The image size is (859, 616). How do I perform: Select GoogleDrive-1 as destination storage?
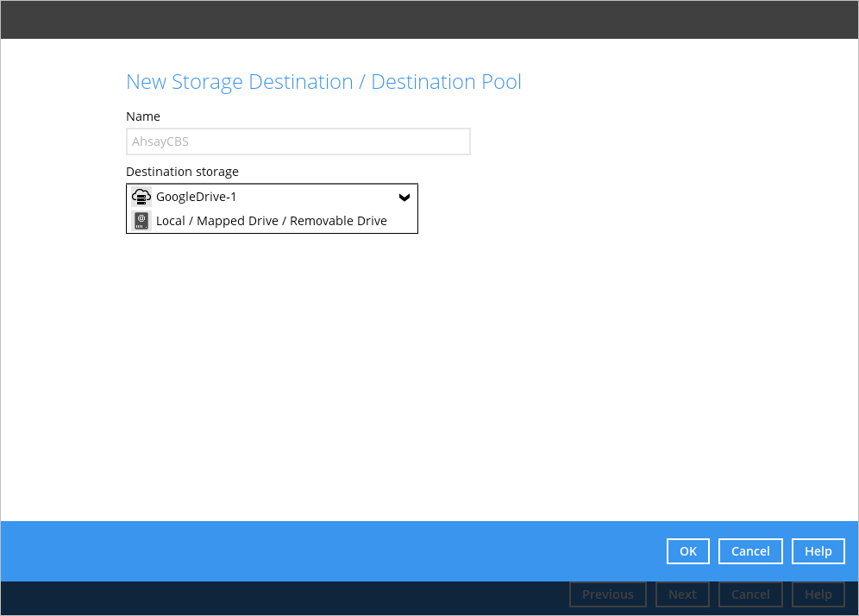pos(197,197)
